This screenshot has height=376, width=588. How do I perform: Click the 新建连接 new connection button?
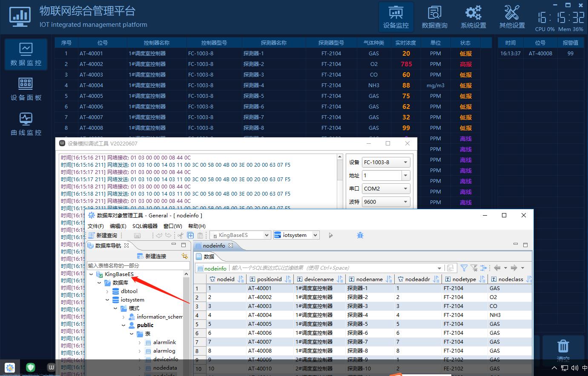pos(152,256)
